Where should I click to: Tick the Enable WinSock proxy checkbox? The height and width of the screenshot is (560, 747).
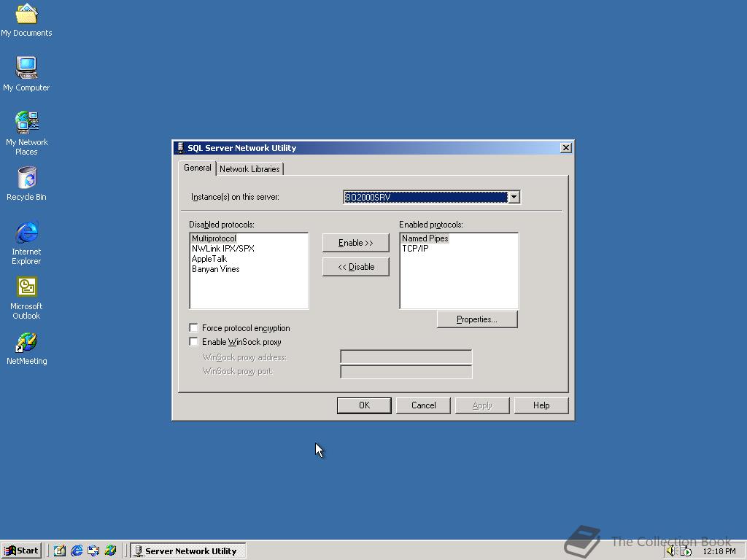193,341
